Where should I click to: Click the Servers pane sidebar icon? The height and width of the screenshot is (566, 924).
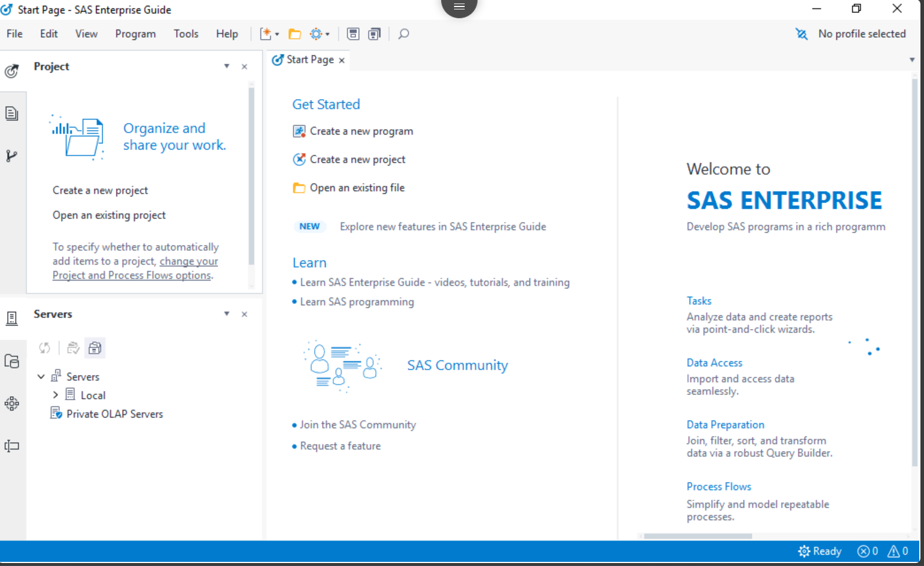(12, 318)
